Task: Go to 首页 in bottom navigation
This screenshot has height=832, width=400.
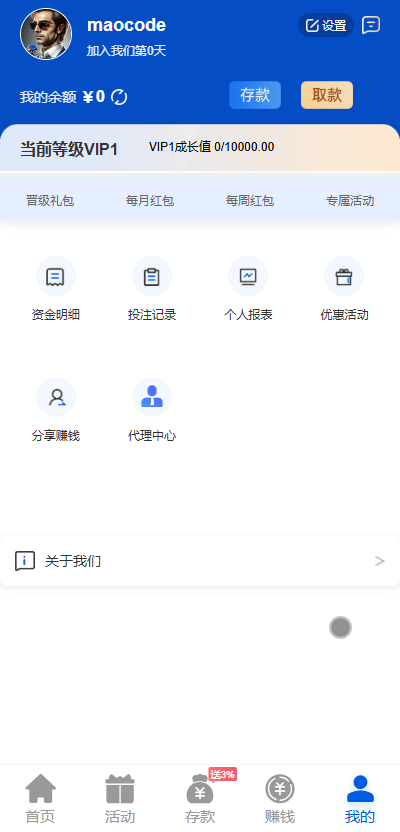Action: 40,799
